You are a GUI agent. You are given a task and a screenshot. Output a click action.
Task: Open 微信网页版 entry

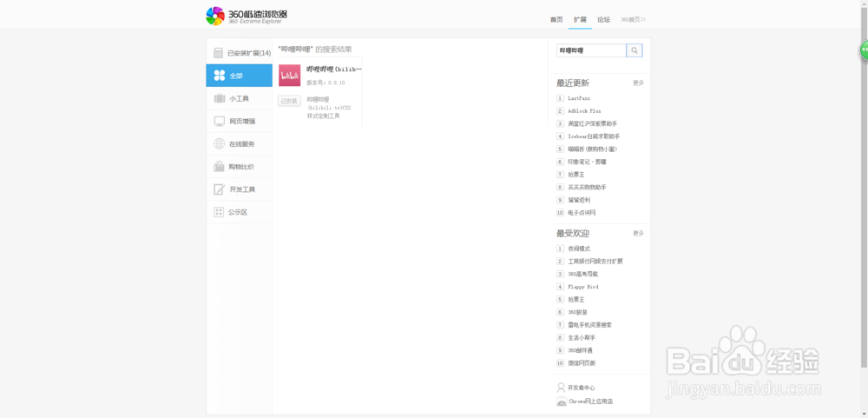click(582, 363)
